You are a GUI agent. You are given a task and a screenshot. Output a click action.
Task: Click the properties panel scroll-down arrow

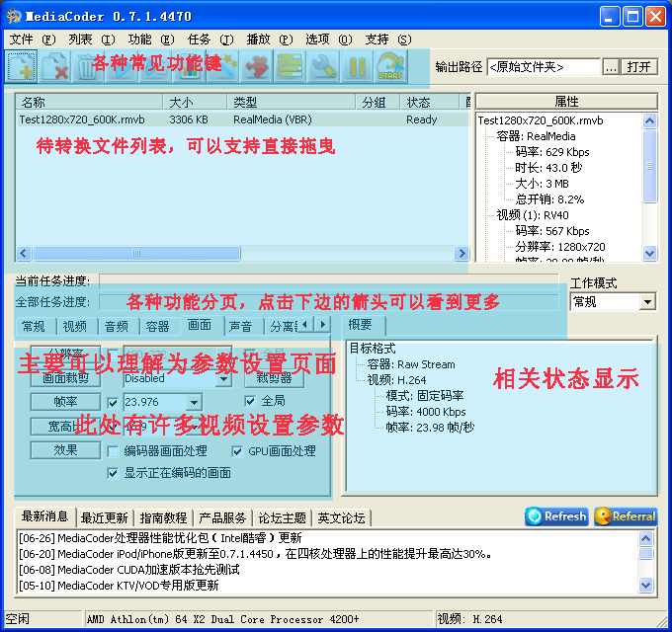(649, 253)
